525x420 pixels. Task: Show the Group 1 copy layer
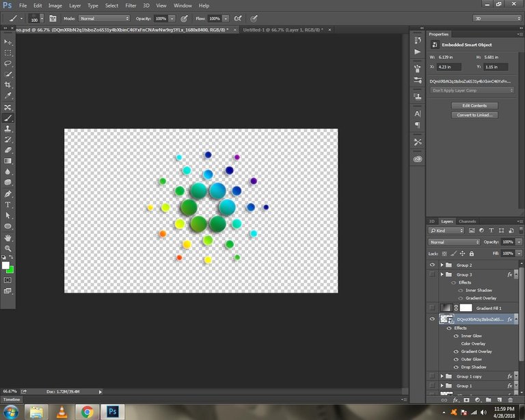[432, 376]
